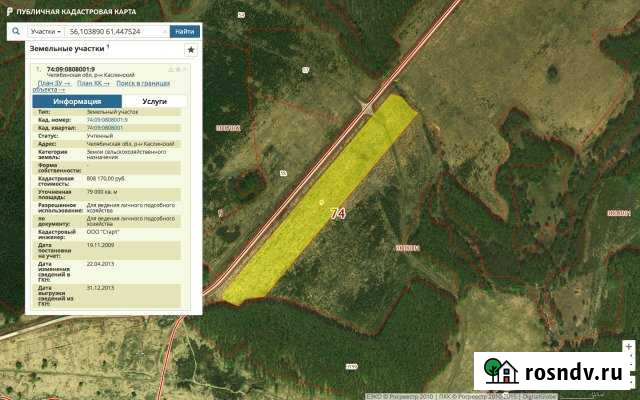Click the magnifier search icon
The image size is (640, 400).
17,32
